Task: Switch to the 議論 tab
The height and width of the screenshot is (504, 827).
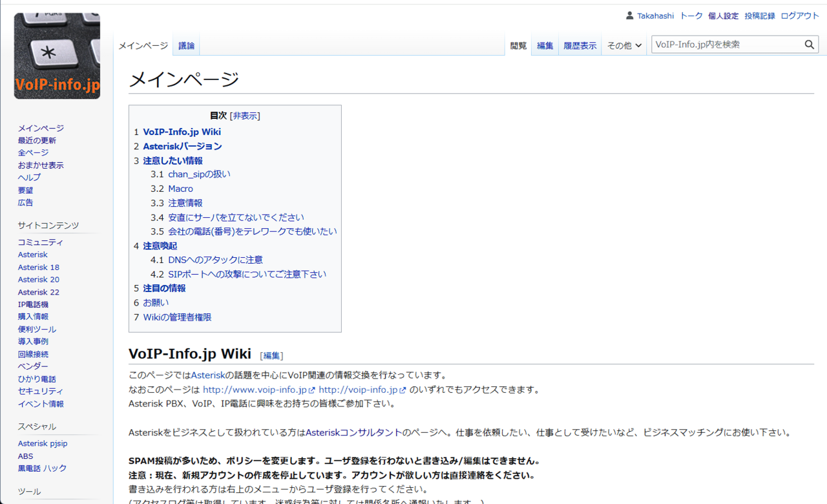Action: [x=186, y=46]
